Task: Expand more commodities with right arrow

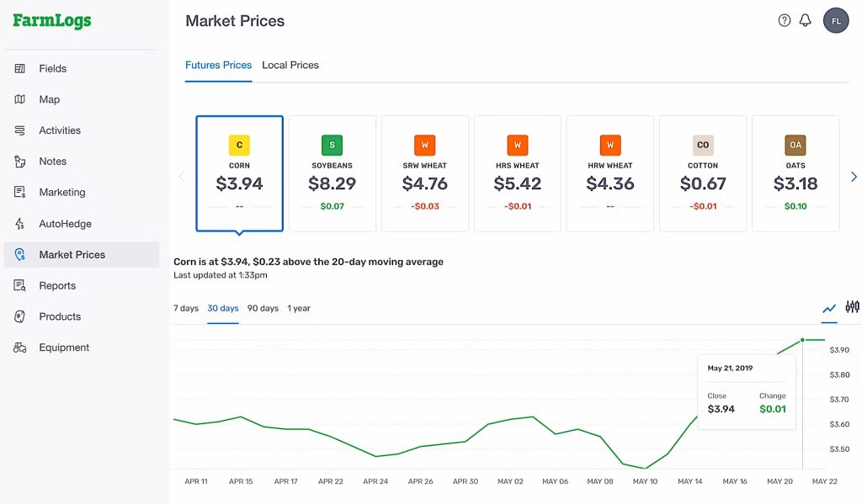Action: click(854, 177)
